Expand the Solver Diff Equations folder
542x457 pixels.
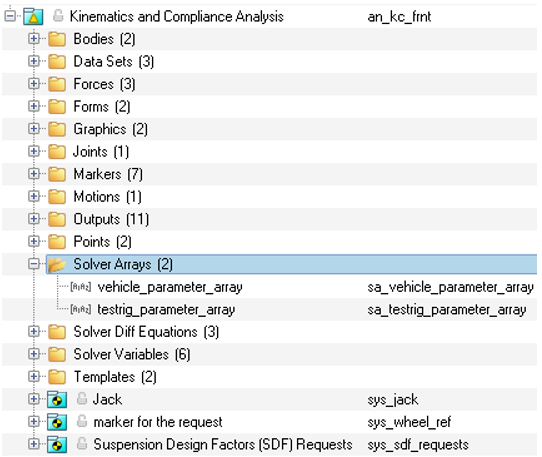pos(34,332)
